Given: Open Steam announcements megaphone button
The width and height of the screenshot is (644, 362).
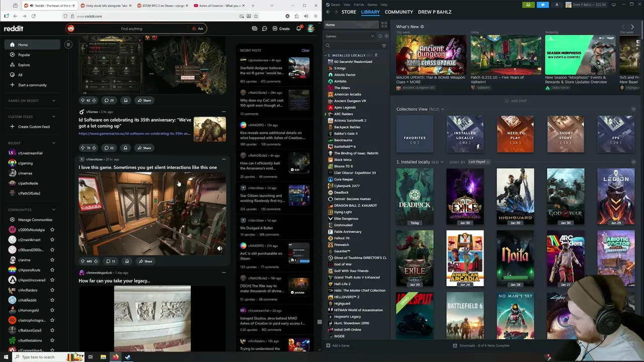Looking at the screenshot, I should (x=543, y=5).
